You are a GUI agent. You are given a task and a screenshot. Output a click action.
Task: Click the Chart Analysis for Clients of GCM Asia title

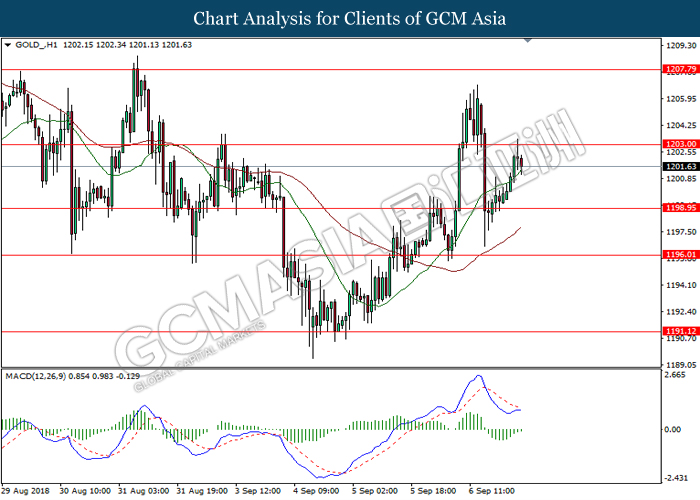(350, 19)
